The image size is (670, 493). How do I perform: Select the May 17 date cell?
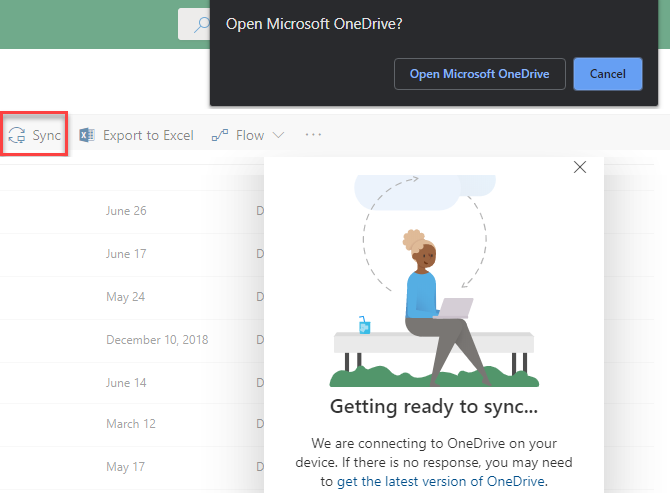tap(126, 467)
